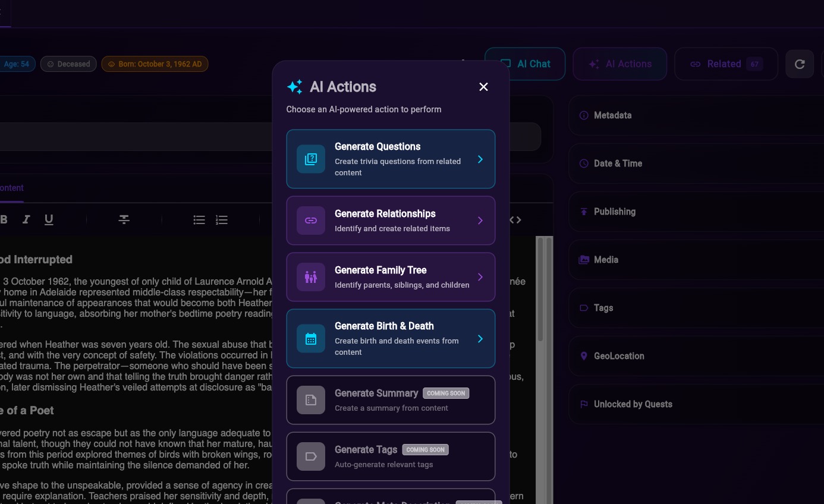
Task: Select the strikethrough formatting icon
Action: (x=124, y=219)
